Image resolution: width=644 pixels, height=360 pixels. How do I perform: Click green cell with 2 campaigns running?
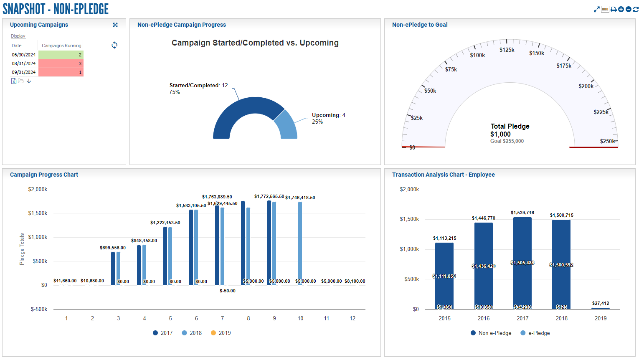(x=61, y=55)
